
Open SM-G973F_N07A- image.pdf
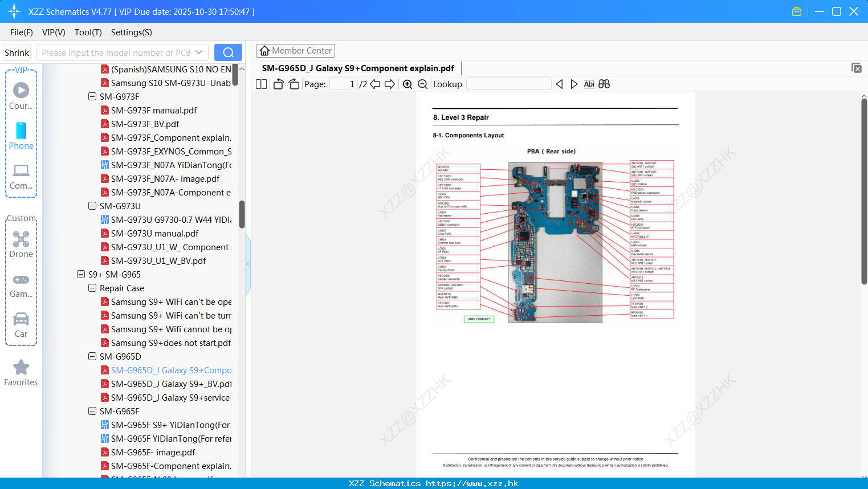point(165,178)
